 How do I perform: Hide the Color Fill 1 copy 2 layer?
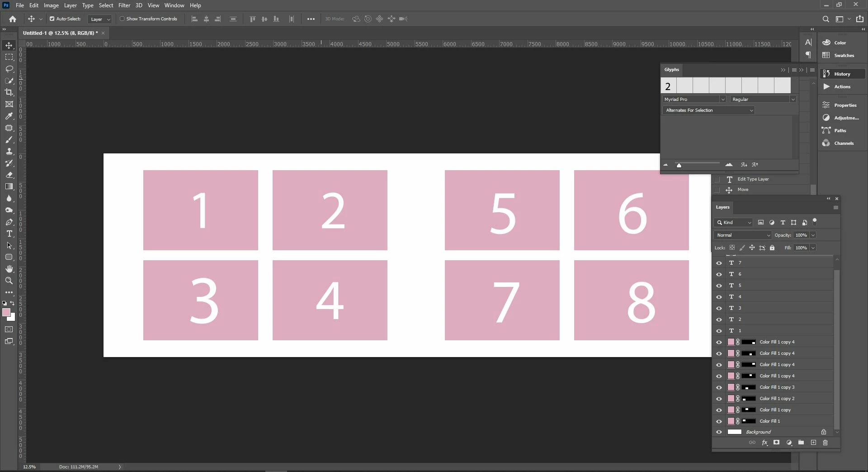pos(719,398)
